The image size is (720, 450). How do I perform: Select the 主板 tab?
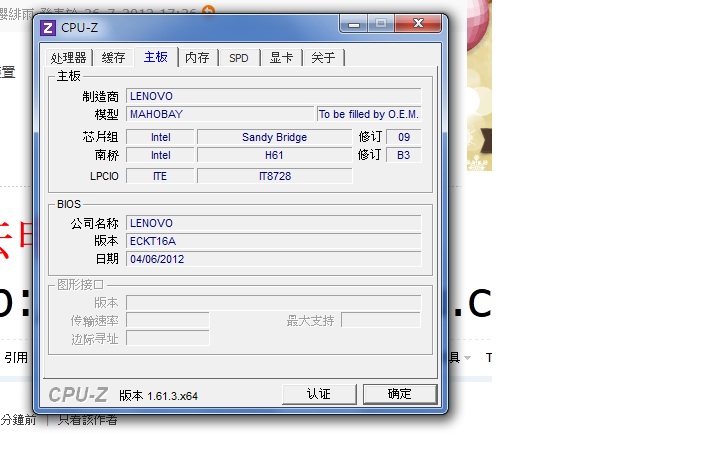click(x=156, y=57)
